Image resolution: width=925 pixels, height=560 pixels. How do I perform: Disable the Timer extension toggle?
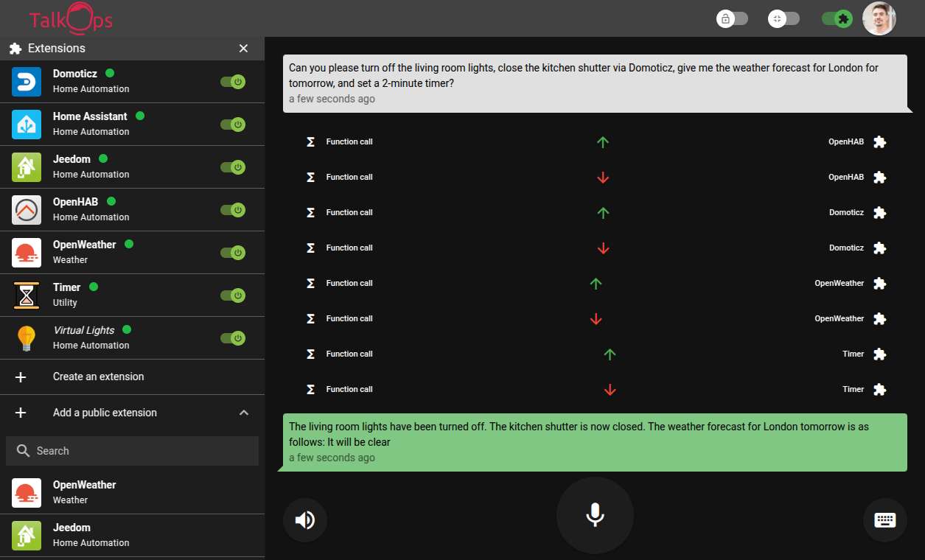point(233,295)
